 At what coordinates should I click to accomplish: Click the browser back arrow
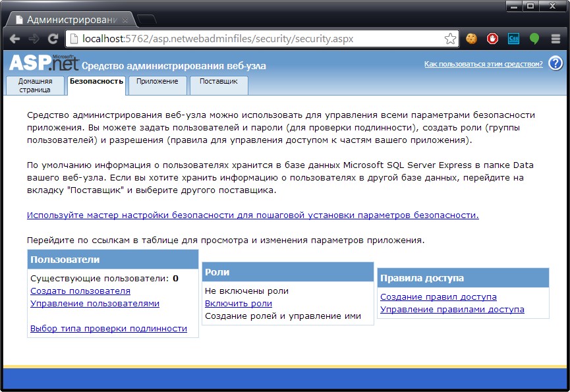[14, 38]
